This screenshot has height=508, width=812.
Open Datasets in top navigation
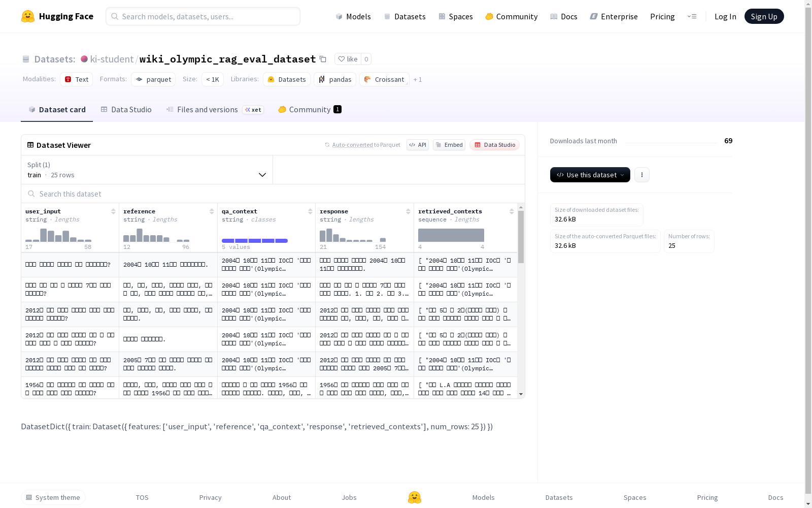pos(404,16)
